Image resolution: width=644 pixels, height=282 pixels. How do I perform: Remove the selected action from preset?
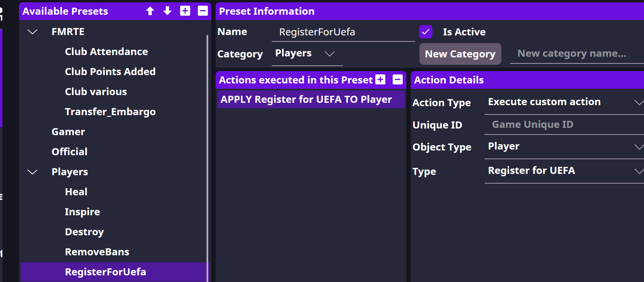coord(398,80)
